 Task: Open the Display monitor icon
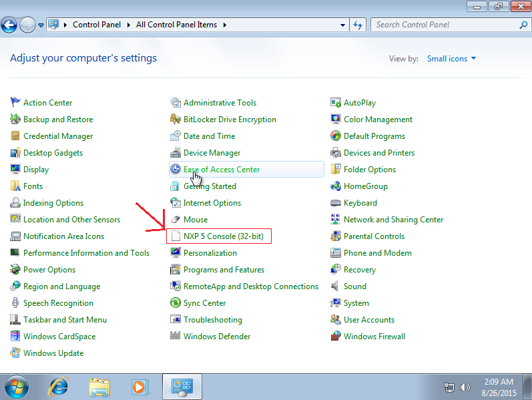click(x=15, y=169)
